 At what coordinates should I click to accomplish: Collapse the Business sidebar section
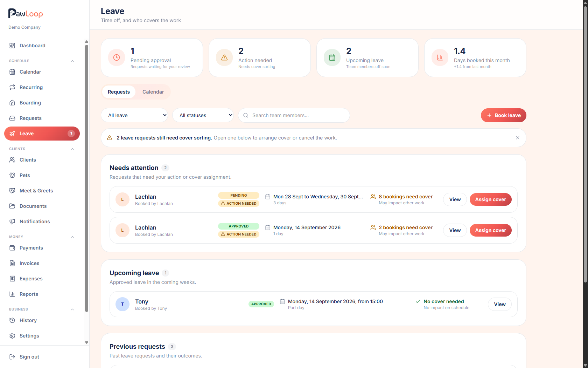pyautogui.click(x=72, y=309)
